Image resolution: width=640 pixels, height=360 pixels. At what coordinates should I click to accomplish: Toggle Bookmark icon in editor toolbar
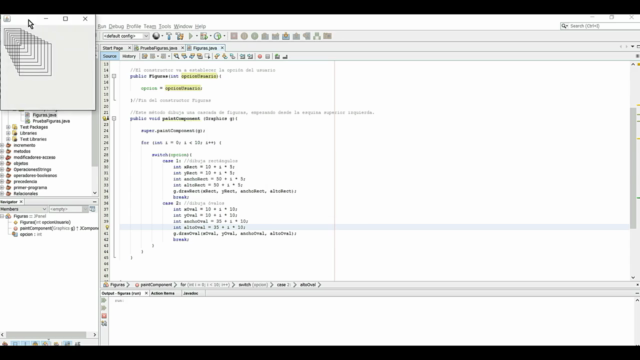pyautogui.click(x=232, y=56)
